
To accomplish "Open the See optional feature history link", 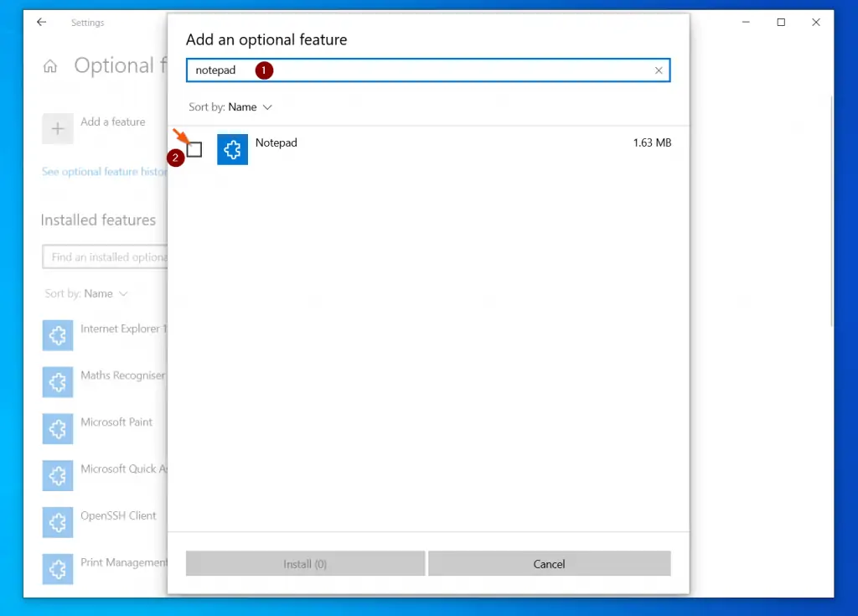I will (x=105, y=172).
